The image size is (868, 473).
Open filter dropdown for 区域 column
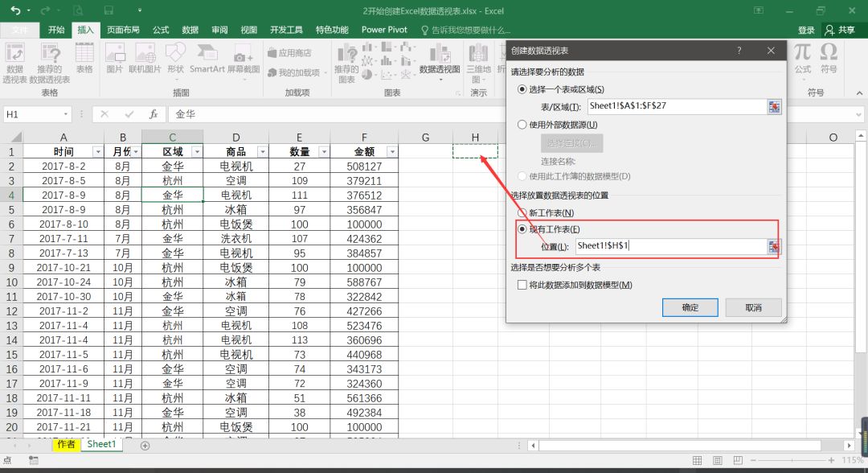point(197,152)
